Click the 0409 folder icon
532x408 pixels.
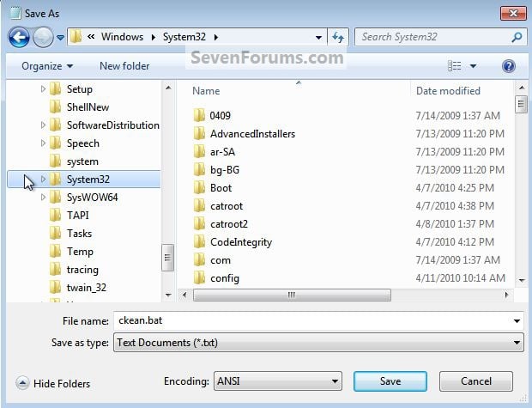pos(199,115)
